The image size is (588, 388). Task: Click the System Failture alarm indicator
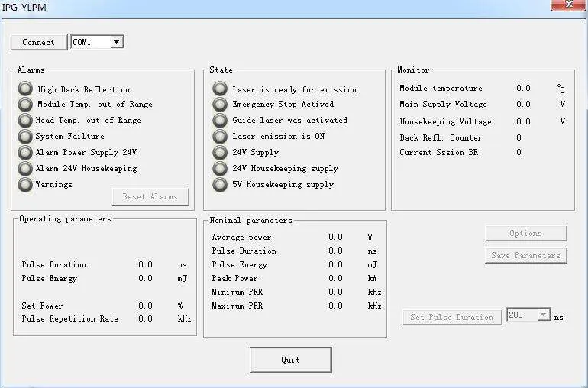(x=25, y=136)
